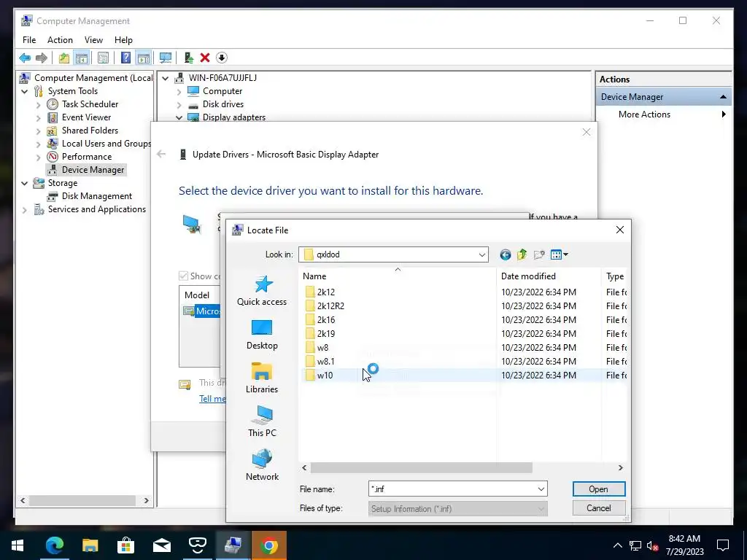Open the View menu
This screenshot has width=747, height=560.
tap(93, 40)
